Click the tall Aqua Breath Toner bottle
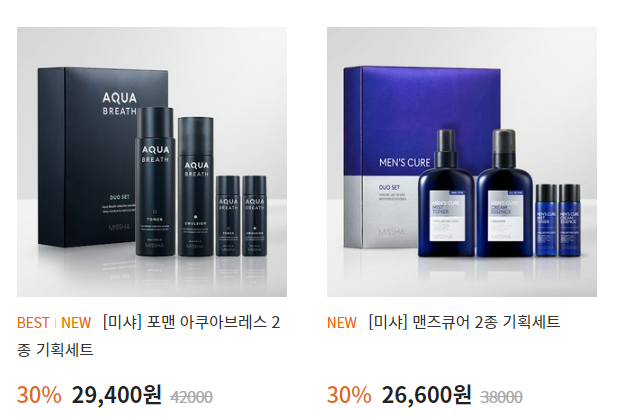This screenshot has width=619, height=420. [155, 182]
